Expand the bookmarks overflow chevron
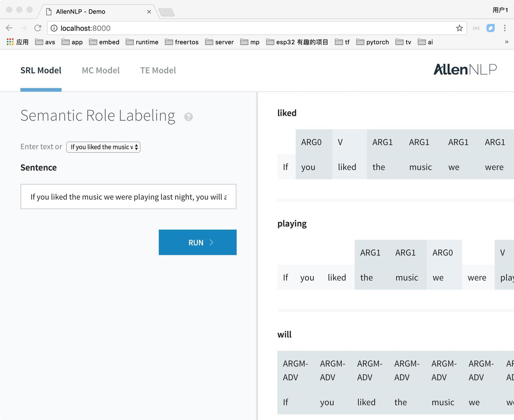514x420 pixels. 507,42
